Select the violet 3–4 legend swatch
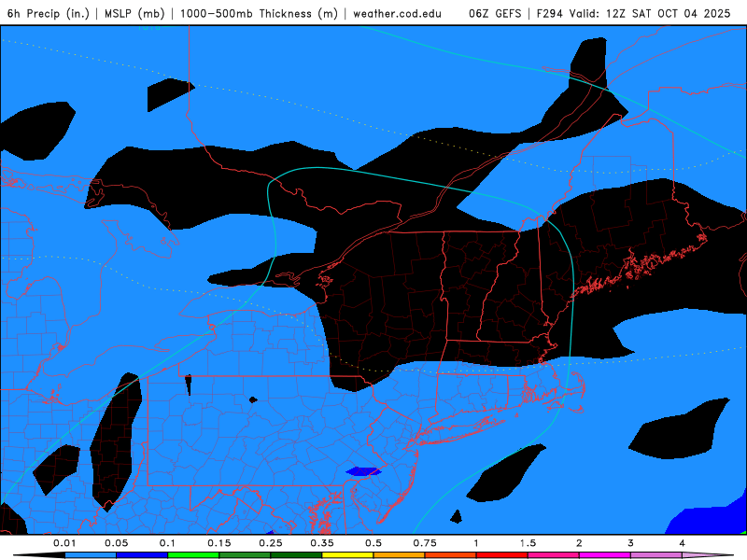This screenshot has width=747, height=560. point(656,555)
